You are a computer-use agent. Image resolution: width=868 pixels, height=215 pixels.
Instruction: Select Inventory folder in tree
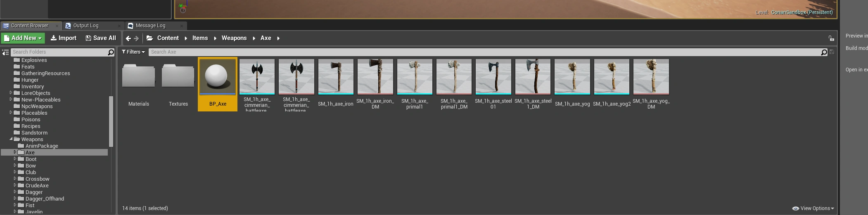click(x=32, y=87)
